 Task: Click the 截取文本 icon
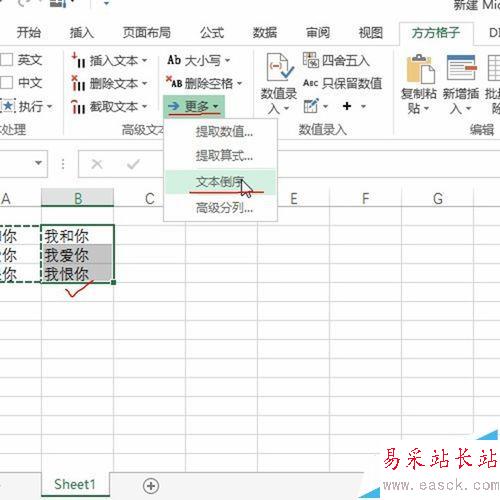(79, 107)
